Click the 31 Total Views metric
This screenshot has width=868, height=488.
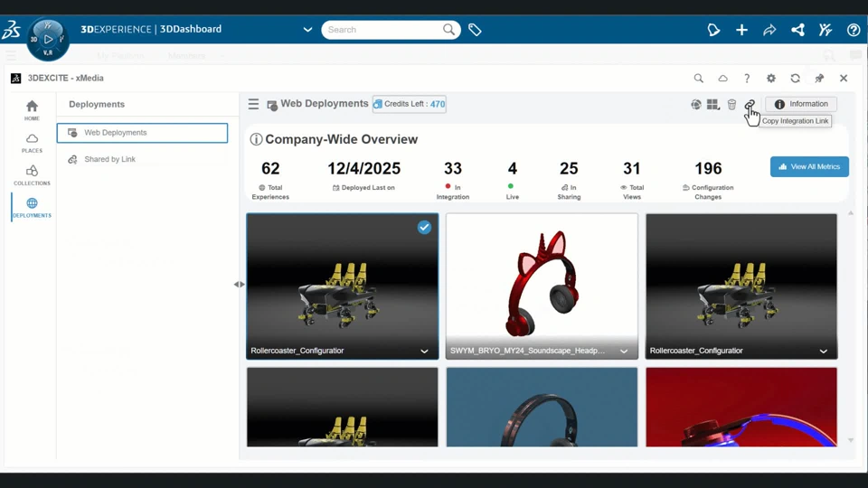[632, 180]
